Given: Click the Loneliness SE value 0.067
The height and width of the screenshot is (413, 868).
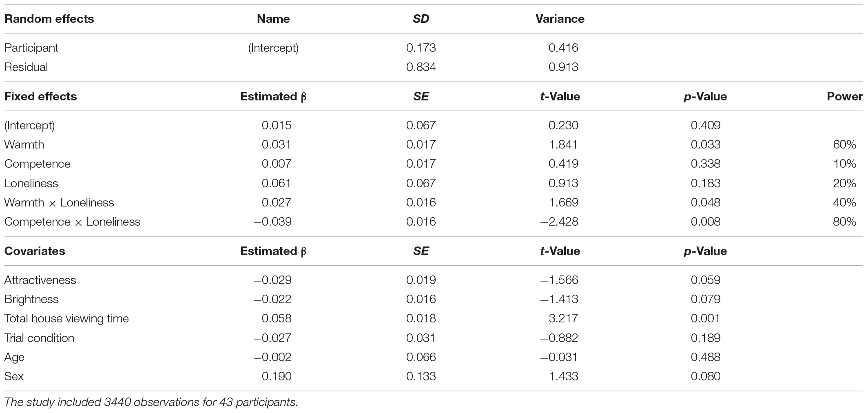Looking at the screenshot, I should (421, 183).
